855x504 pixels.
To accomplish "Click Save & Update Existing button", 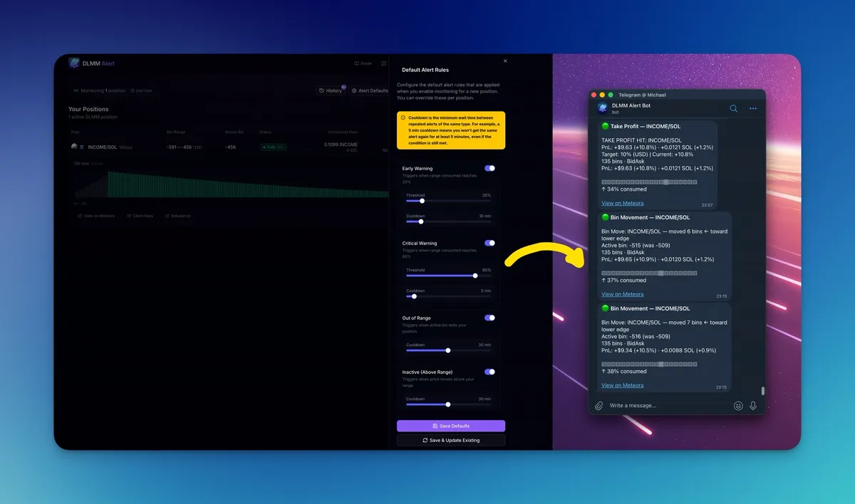I will [451, 440].
